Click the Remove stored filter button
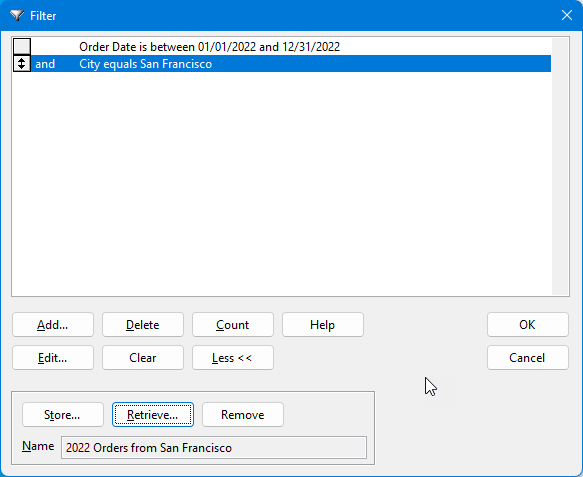The height and width of the screenshot is (477, 583). (243, 415)
